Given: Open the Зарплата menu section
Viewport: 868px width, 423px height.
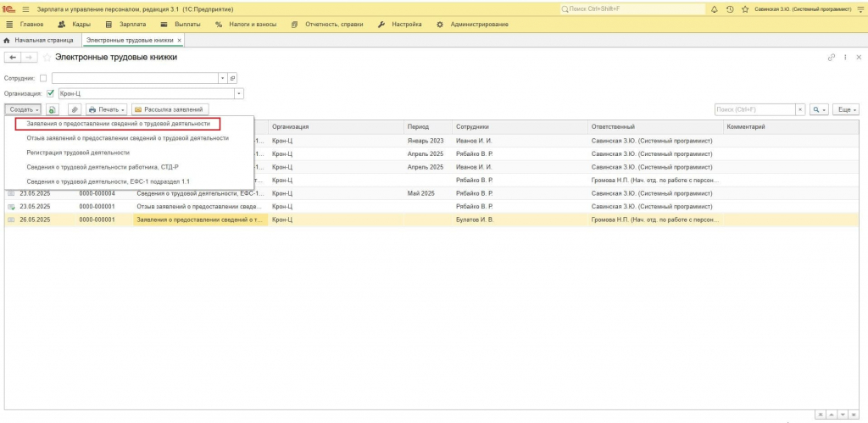Looking at the screenshot, I should (126, 25).
